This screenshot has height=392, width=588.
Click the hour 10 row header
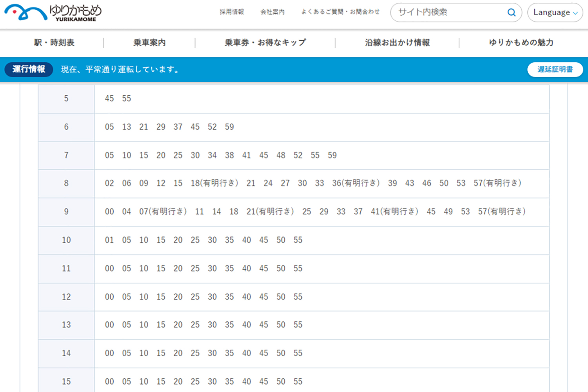66,240
